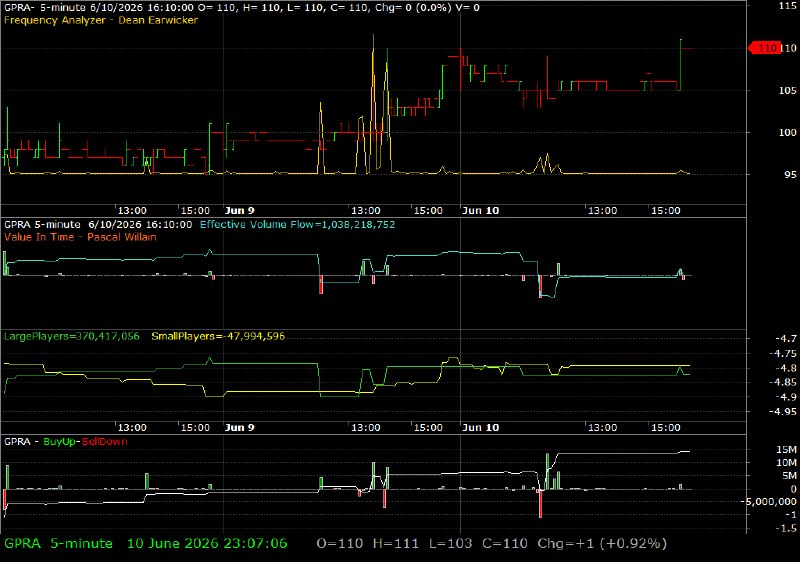Click the -4.7 axis value

click(786, 339)
